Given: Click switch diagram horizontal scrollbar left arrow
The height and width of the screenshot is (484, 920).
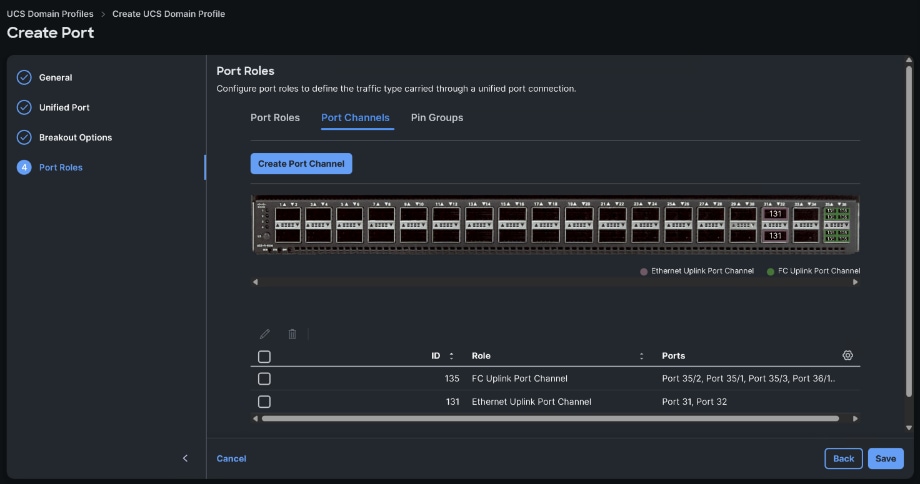Looking at the screenshot, I should [255, 282].
